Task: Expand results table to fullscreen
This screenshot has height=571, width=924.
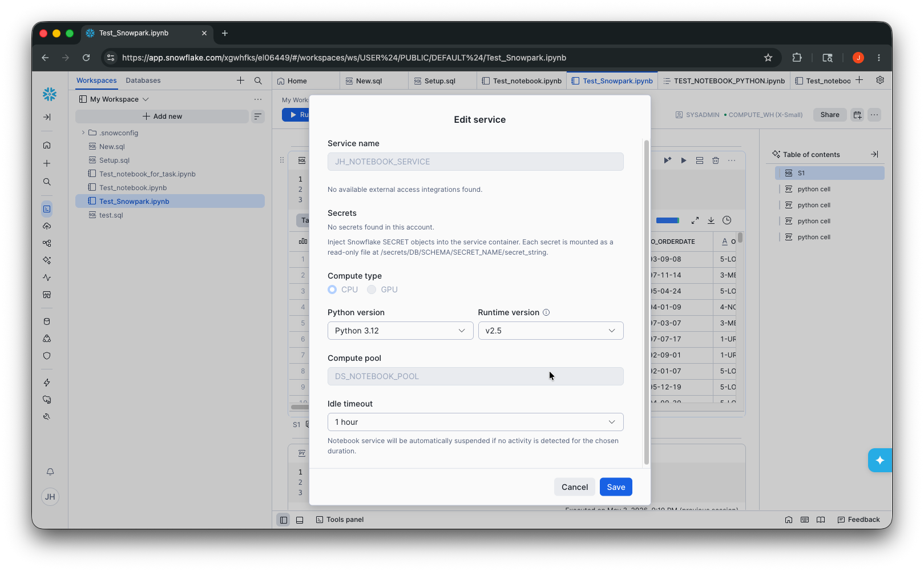Action: pyautogui.click(x=695, y=220)
